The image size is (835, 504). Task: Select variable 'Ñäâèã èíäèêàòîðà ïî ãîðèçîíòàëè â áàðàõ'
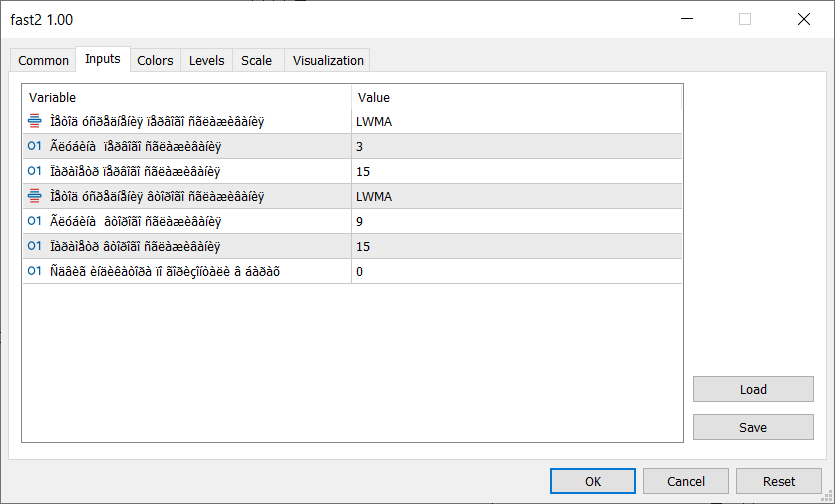point(165,272)
